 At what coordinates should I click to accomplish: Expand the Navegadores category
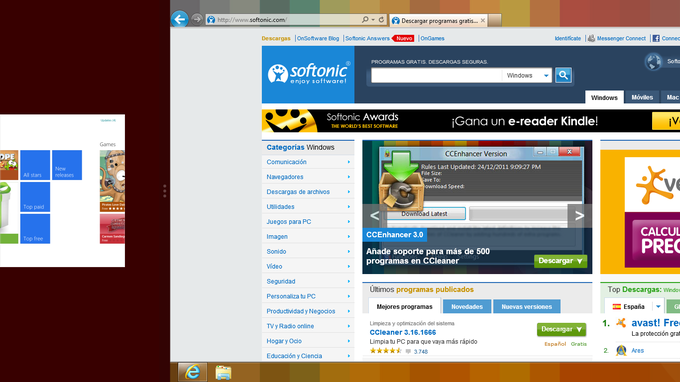point(308,177)
